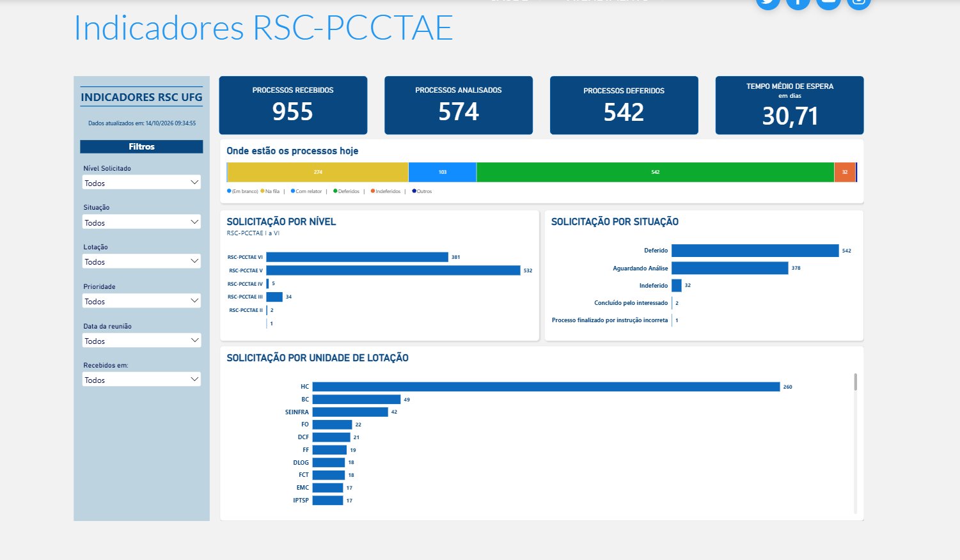
Task: Click the Deferido situation bar
Action: coord(755,251)
